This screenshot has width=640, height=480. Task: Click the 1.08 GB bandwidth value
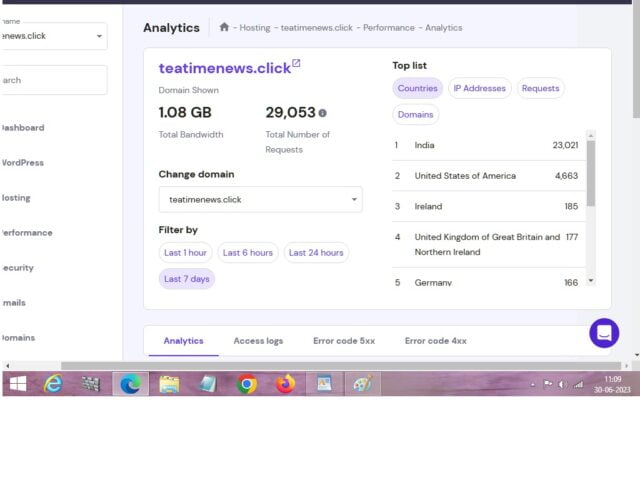(185, 113)
